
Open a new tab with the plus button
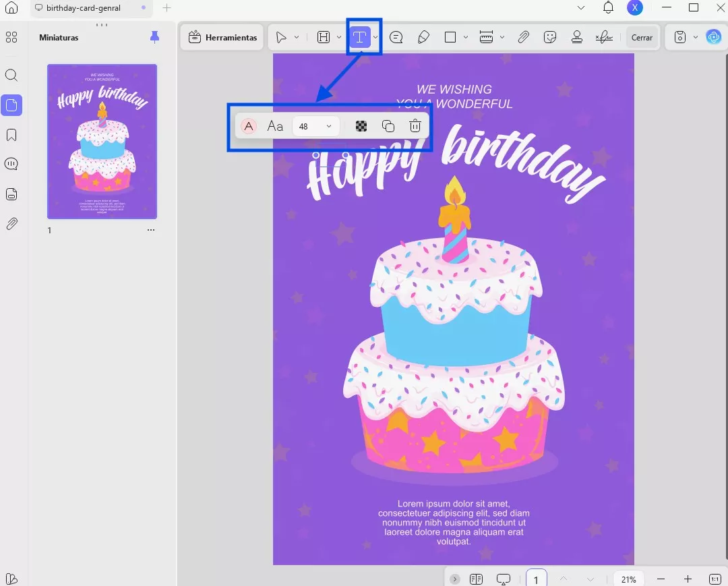pos(167,8)
